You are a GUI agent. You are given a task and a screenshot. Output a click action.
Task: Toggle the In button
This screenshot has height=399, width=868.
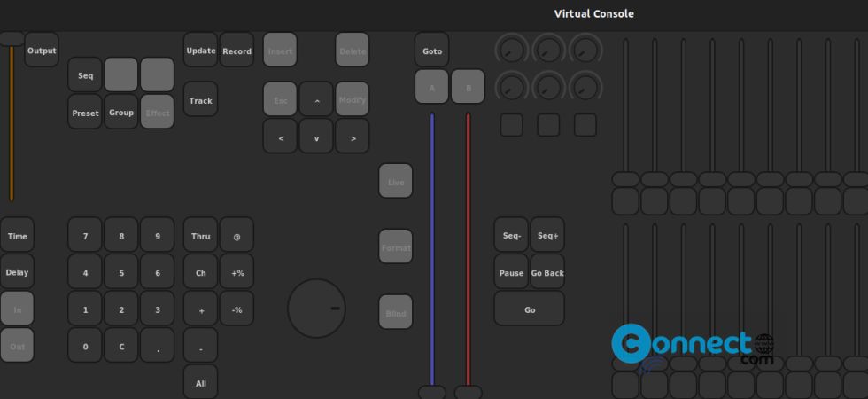17,309
